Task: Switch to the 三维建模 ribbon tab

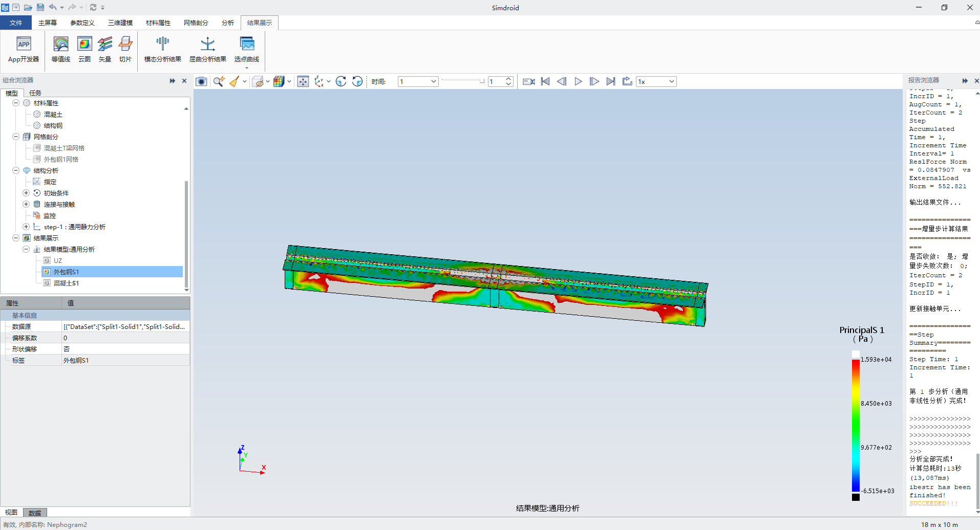Action: [x=120, y=23]
